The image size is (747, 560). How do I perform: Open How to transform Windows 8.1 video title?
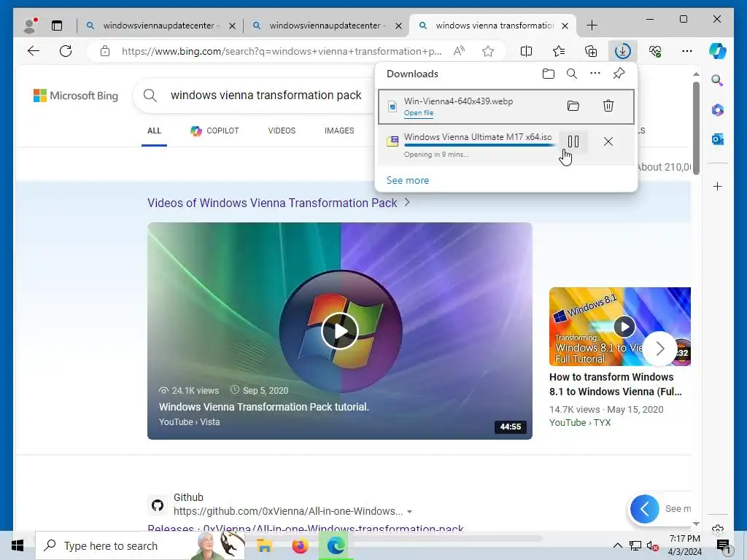616,384
